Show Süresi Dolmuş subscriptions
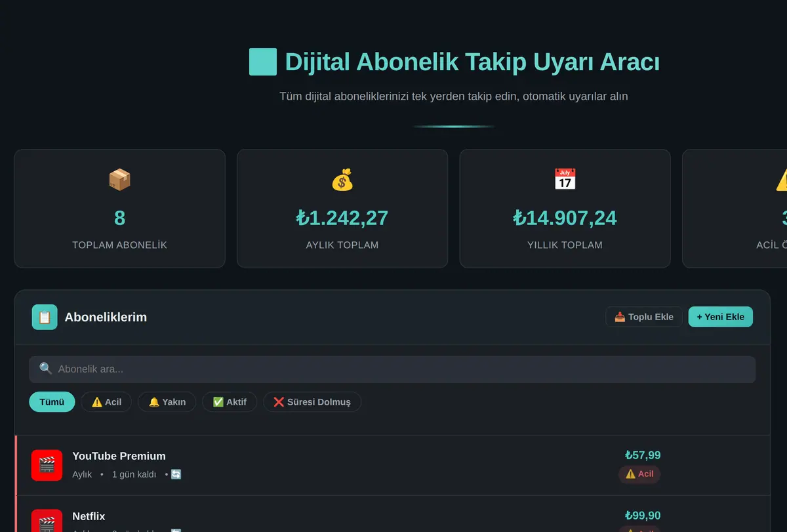 pyautogui.click(x=312, y=402)
